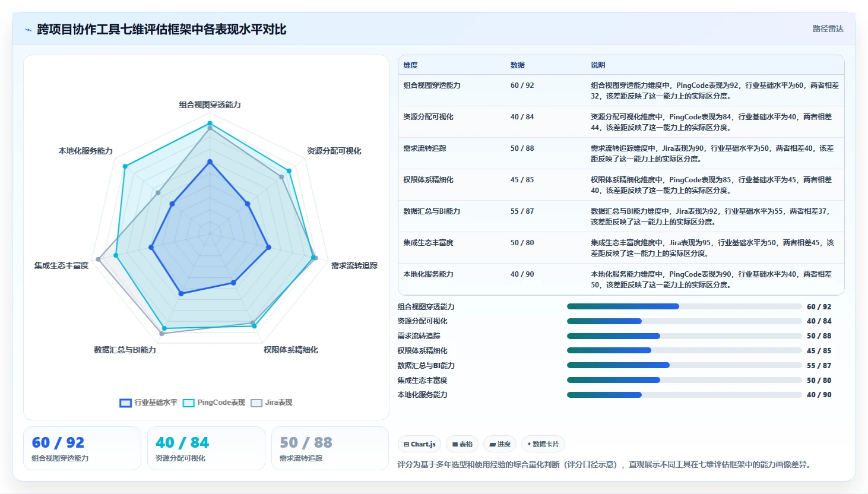Select table row 需求流转追踪
The width and height of the screenshot is (868, 494).
(621, 153)
